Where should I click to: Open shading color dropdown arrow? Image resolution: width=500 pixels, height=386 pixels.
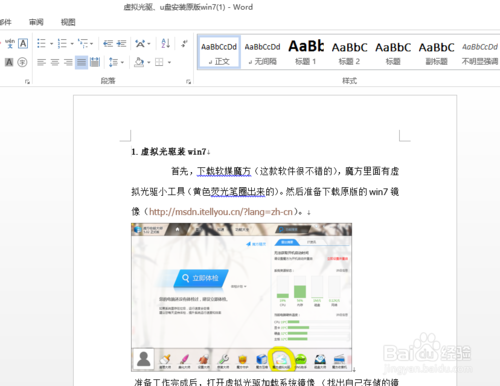[149, 62]
